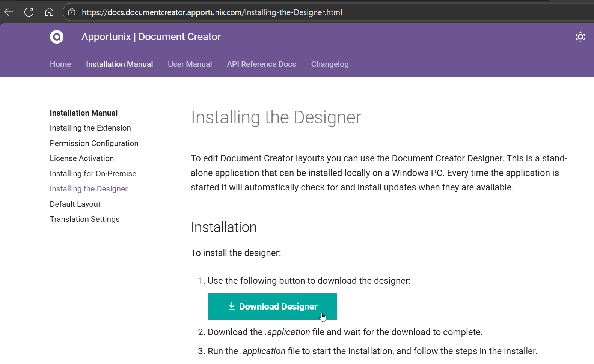Open the Default Layout page

tap(75, 204)
